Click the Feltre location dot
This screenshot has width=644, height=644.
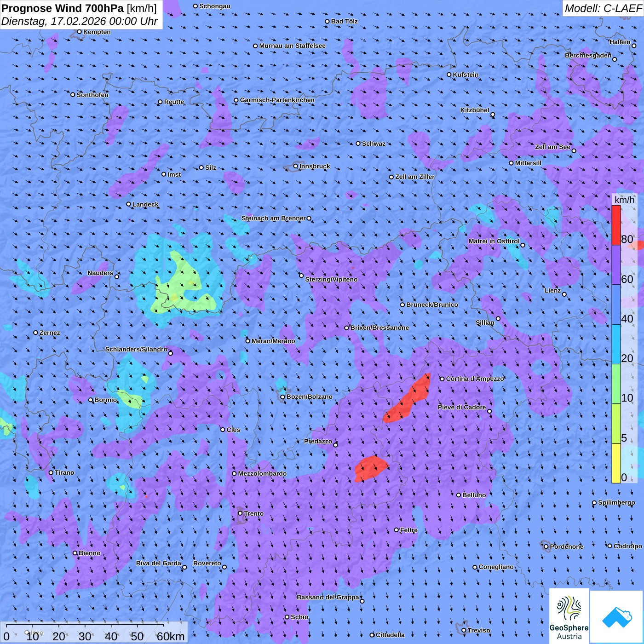click(x=397, y=530)
